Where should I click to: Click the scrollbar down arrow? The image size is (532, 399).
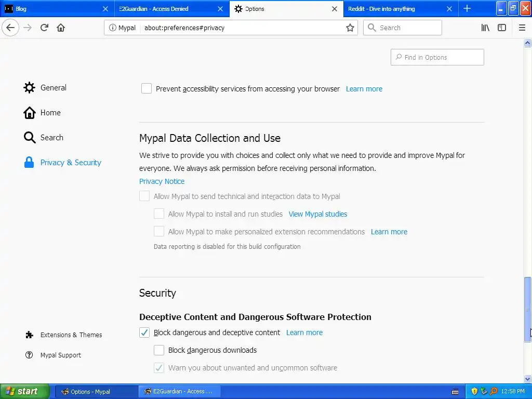point(527,379)
